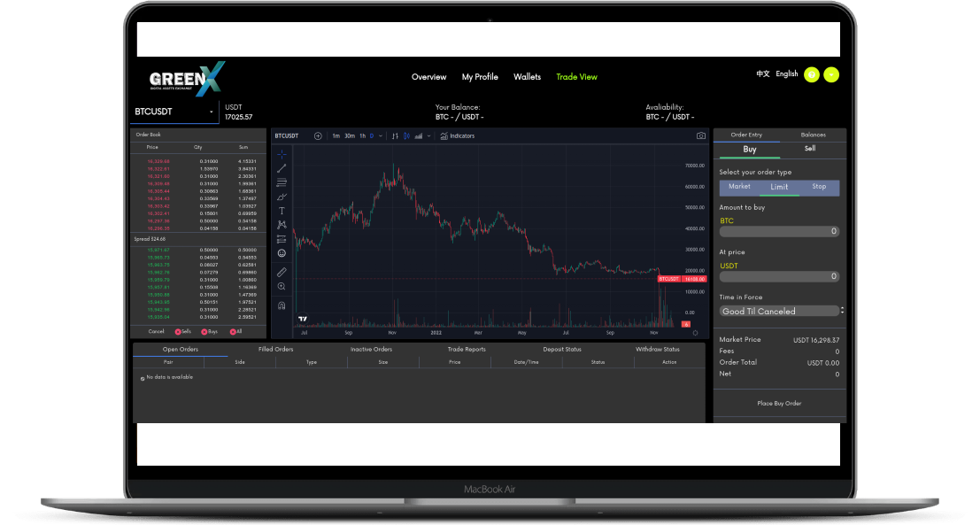Switch to Sell side
Screen dimensions: 980x525
point(810,149)
